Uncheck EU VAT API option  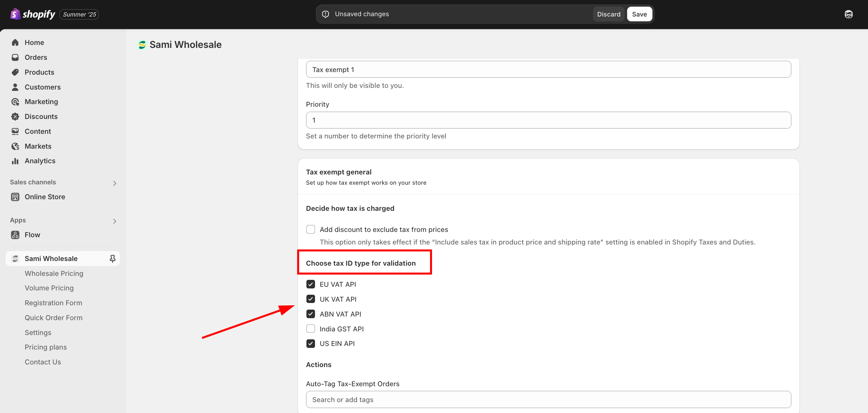tap(311, 284)
